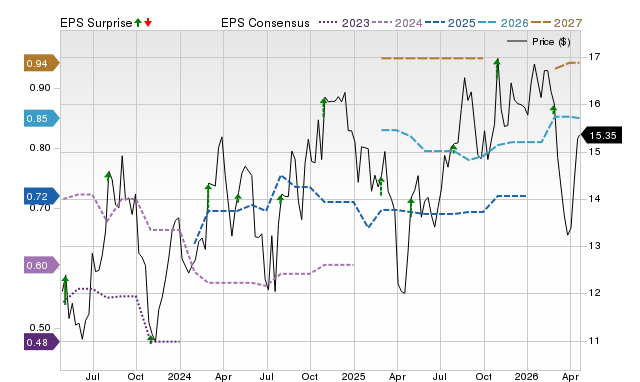The image size is (640, 382).
Task: Click the 2026 x-axis label
Action: 527,376
